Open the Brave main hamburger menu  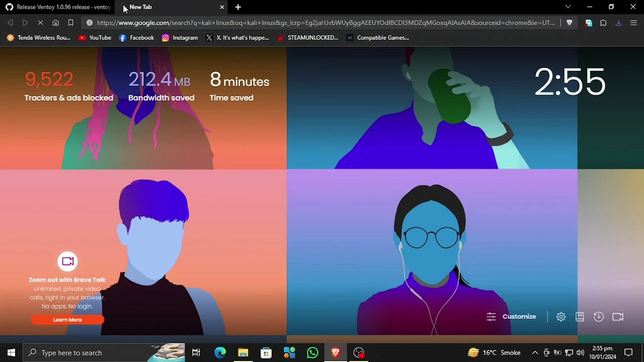[x=633, y=23]
